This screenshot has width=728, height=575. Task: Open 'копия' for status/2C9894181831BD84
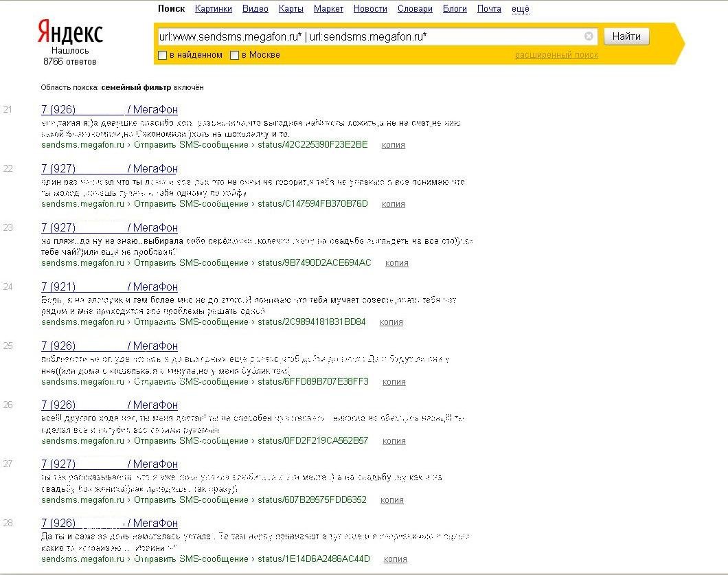[391, 322]
